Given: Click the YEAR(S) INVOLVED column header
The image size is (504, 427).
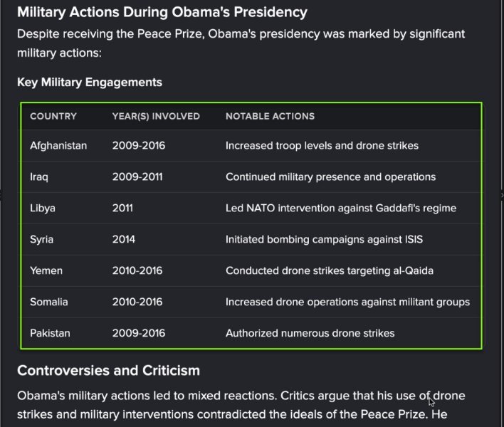Looking at the screenshot, I should coord(156,116).
